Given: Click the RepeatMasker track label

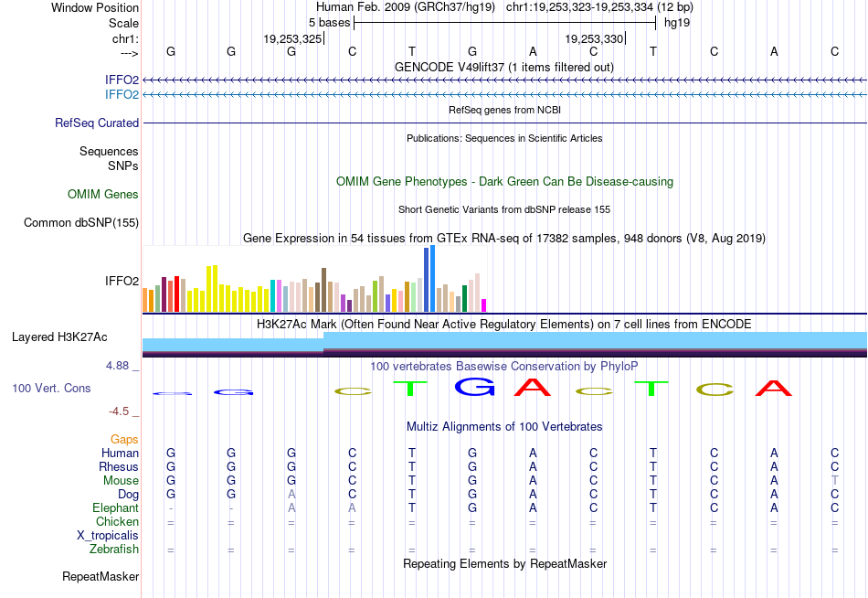Looking at the screenshot, I should 101,576.
